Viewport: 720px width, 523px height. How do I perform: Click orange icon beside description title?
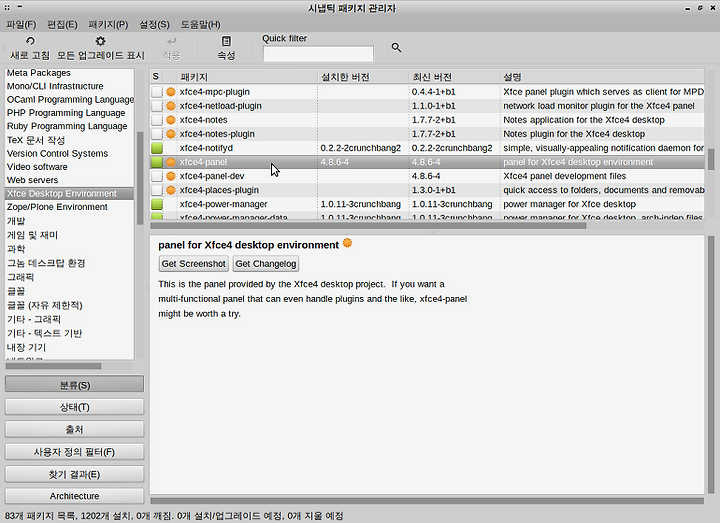(x=348, y=243)
